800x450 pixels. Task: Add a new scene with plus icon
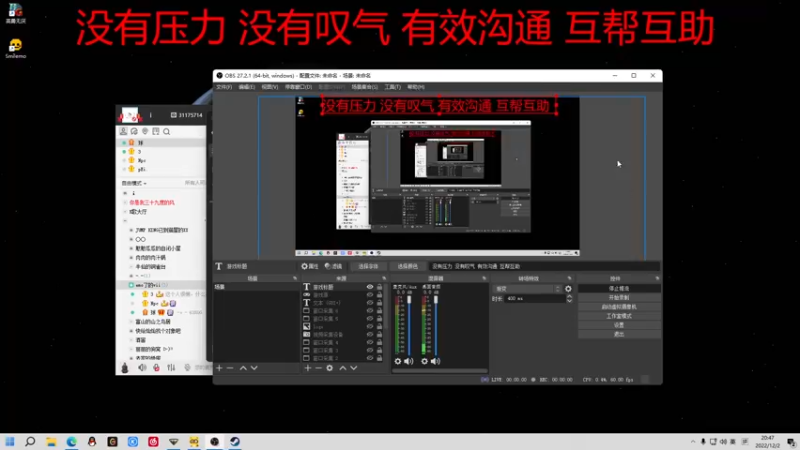[219, 368]
